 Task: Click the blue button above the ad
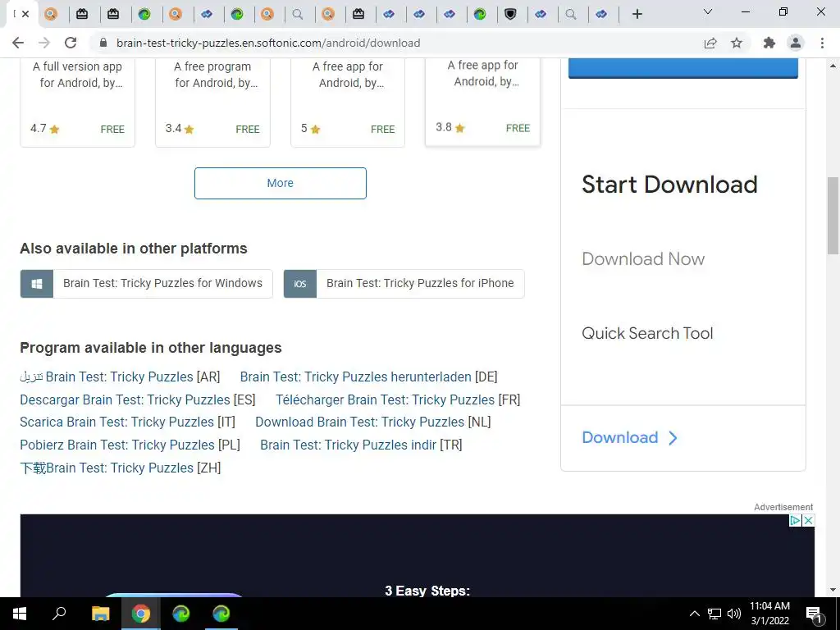[x=683, y=68]
